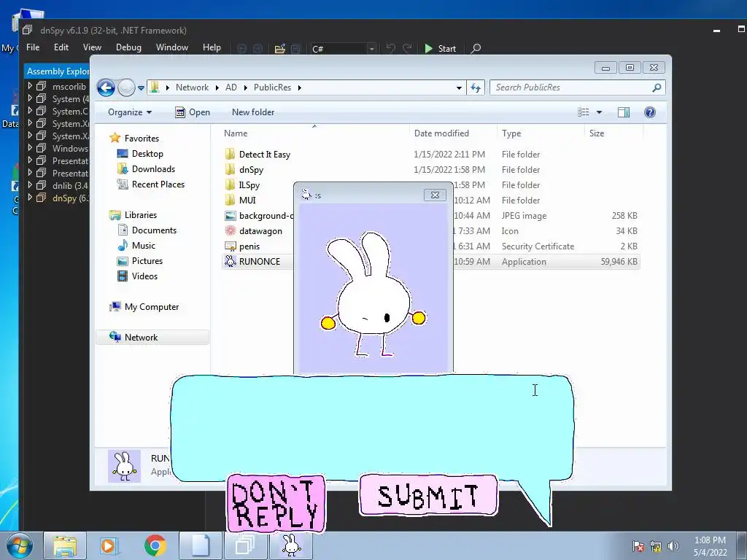Open Documents library
Viewport: 747px width, 560px height.
tap(154, 230)
